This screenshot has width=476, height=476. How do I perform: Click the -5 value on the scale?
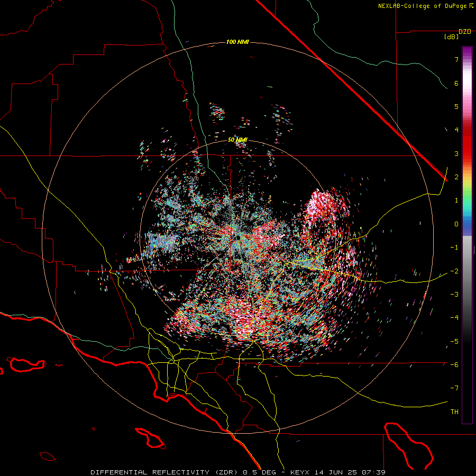coord(454,342)
